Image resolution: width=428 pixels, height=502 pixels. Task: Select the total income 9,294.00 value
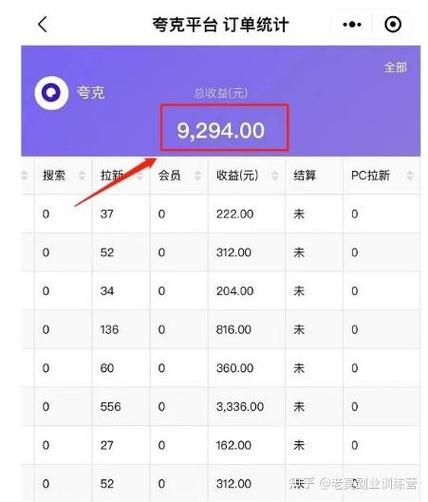pos(220,130)
